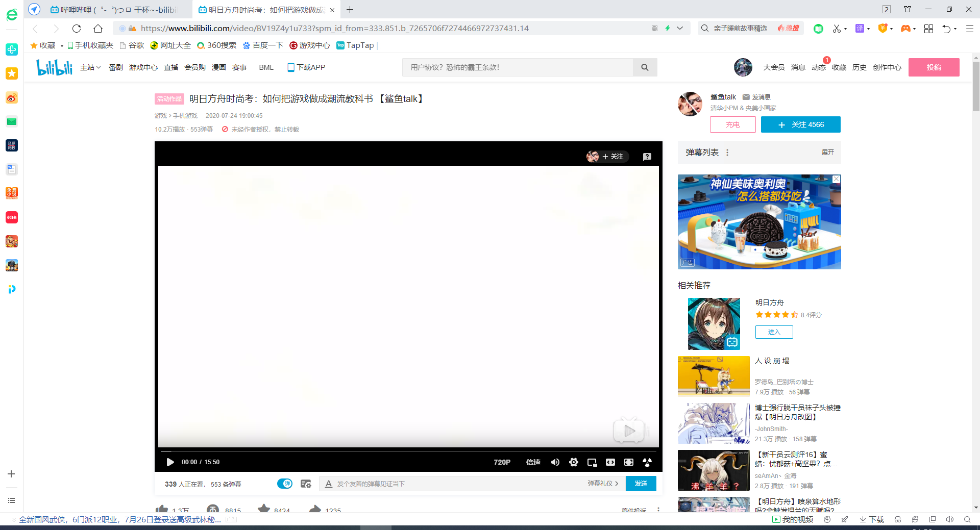Open 弹幕列表 three-dot options

pos(727,153)
